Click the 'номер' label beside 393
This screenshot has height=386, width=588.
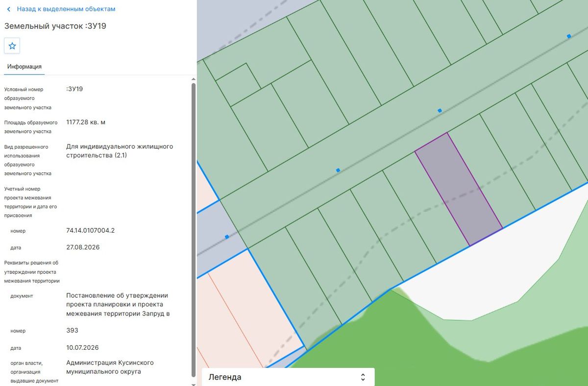pos(18,331)
